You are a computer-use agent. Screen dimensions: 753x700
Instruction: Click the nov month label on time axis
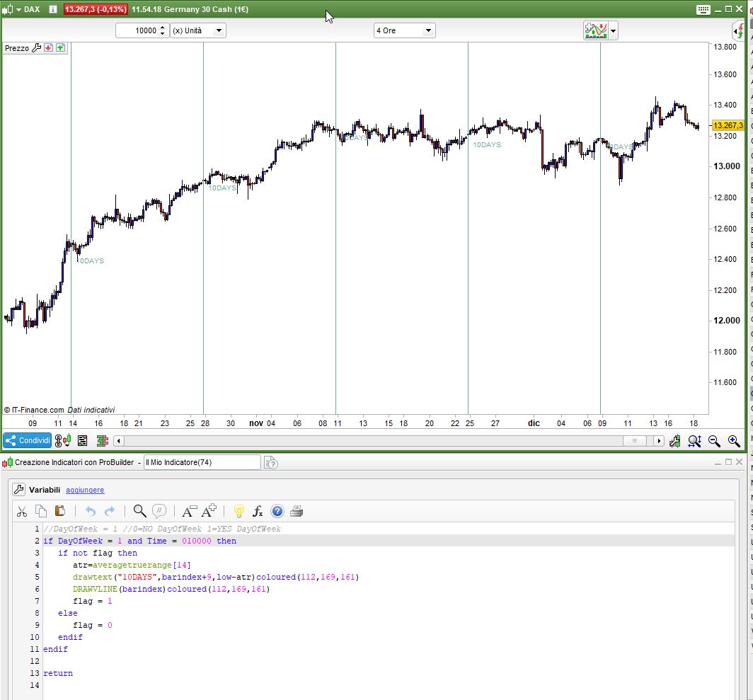256,423
